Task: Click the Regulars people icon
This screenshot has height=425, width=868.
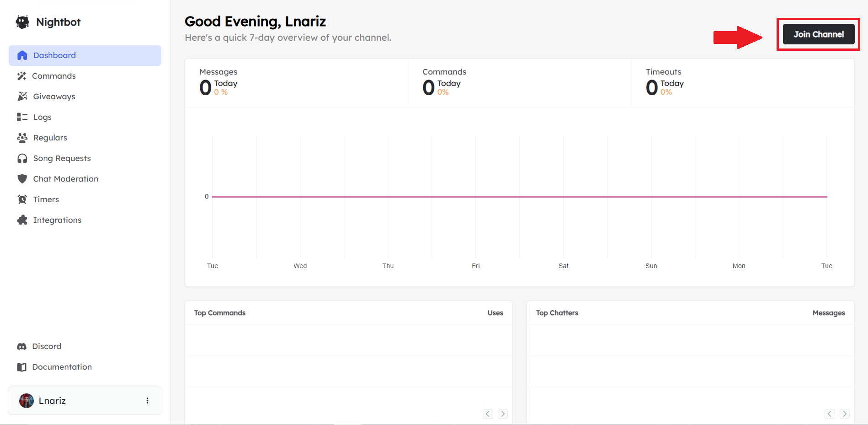Action: [x=22, y=138]
